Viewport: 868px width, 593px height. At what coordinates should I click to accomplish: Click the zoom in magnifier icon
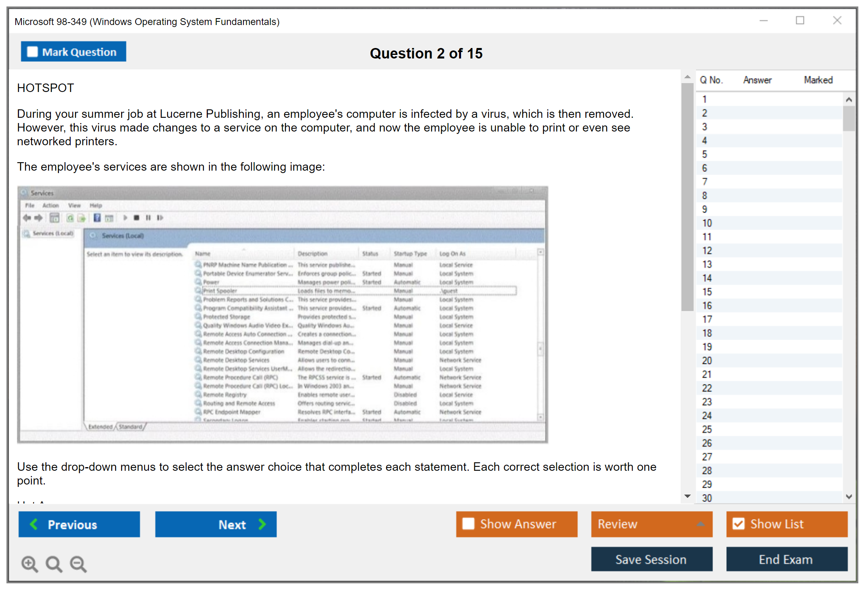[x=29, y=564]
